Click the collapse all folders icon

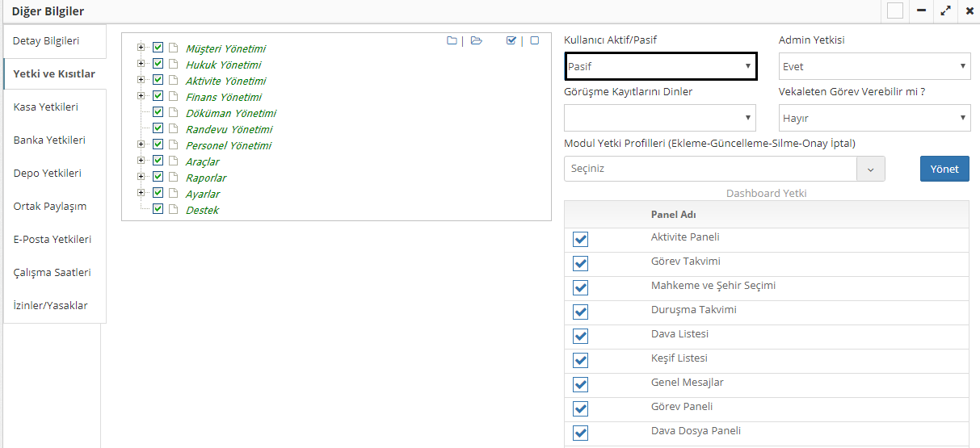click(x=452, y=41)
